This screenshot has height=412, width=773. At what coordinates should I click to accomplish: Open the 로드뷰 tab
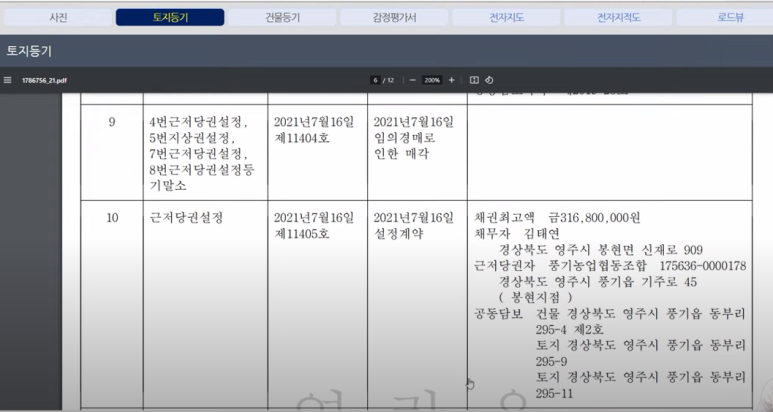point(730,17)
